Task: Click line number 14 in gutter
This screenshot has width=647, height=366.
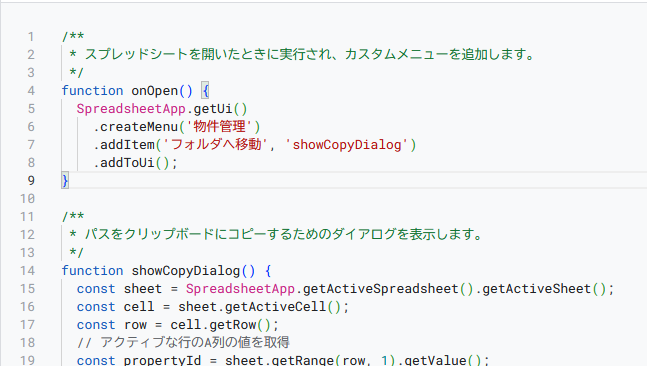Action: click(27, 271)
